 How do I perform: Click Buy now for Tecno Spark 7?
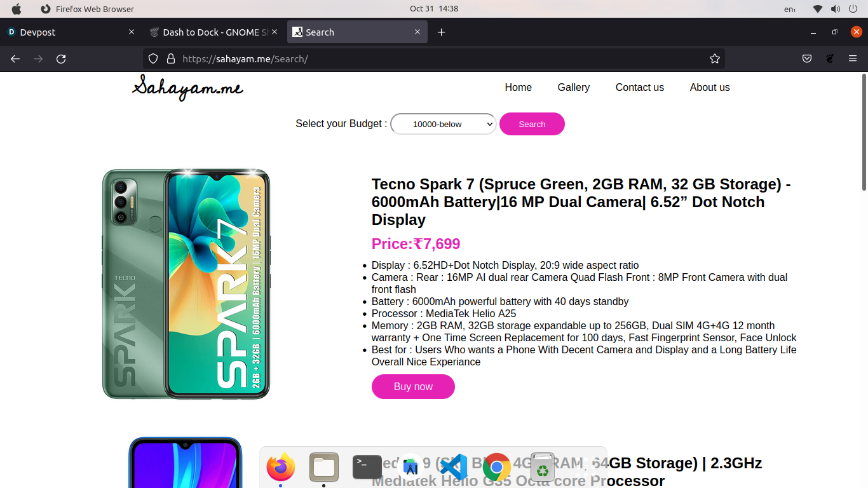pyautogui.click(x=413, y=386)
